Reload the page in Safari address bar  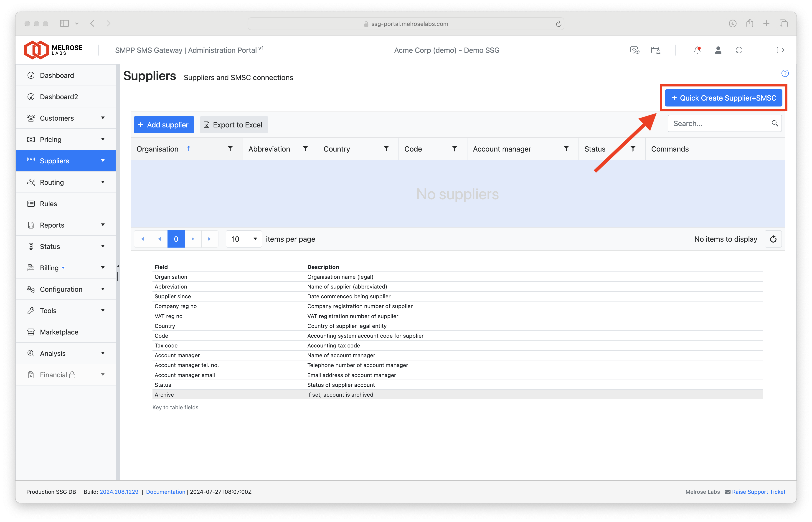coord(558,24)
